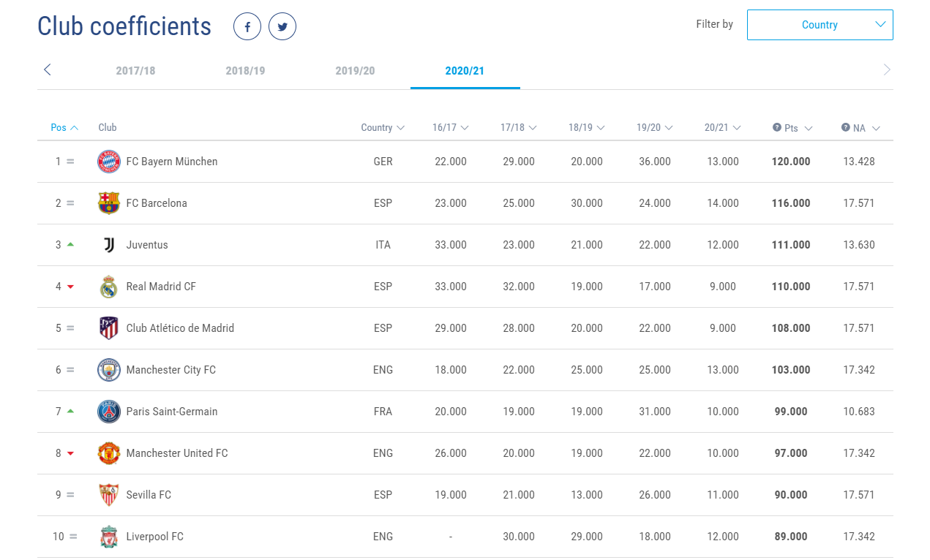Share the page via Twitter icon

point(282,27)
